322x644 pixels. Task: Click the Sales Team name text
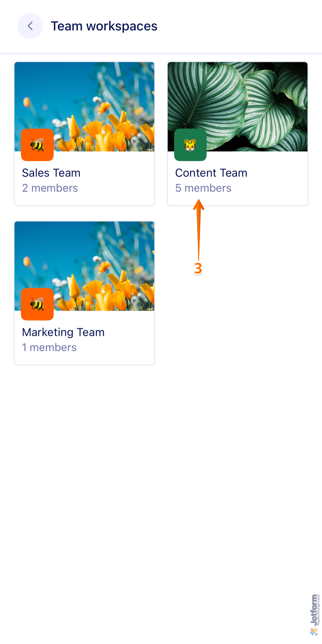[51, 173]
